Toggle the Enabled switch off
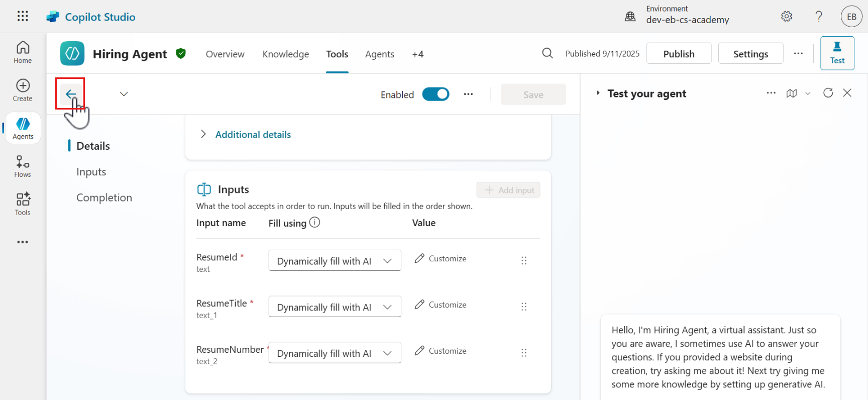 436,94
